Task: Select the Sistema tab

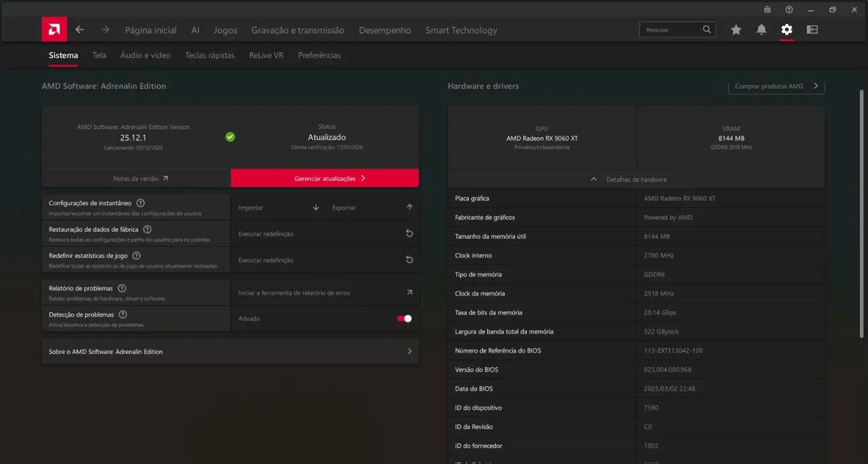Action: click(x=63, y=55)
